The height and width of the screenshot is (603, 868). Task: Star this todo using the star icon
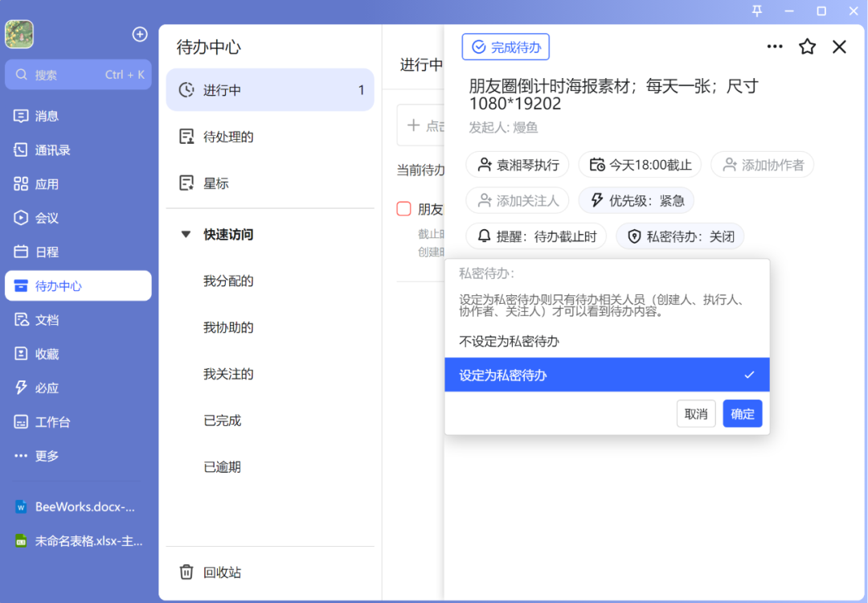[x=807, y=47]
